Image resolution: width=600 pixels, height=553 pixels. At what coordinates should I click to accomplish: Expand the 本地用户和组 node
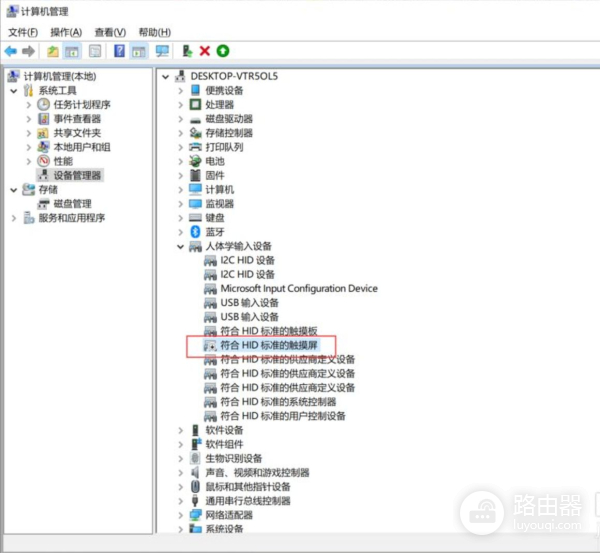[x=28, y=147]
